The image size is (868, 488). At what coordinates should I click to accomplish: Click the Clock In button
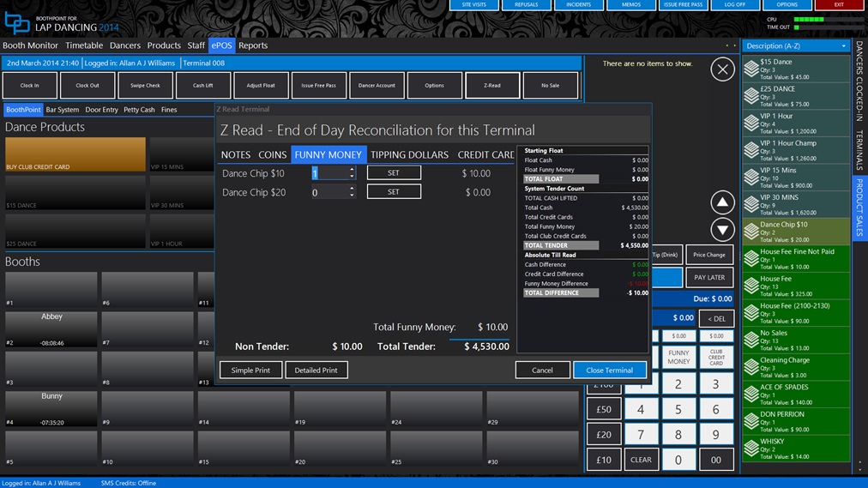click(x=30, y=85)
